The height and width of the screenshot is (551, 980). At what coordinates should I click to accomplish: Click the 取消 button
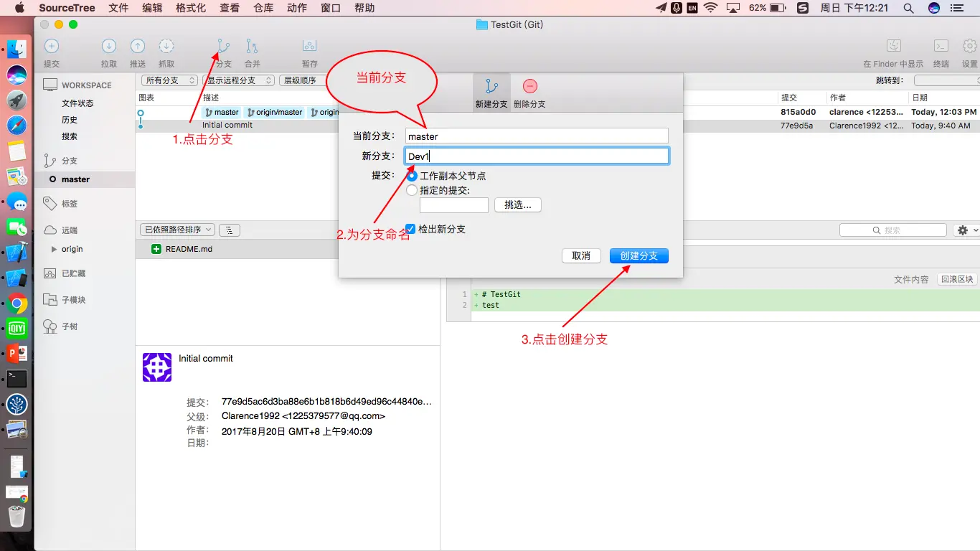coord(581,256)
